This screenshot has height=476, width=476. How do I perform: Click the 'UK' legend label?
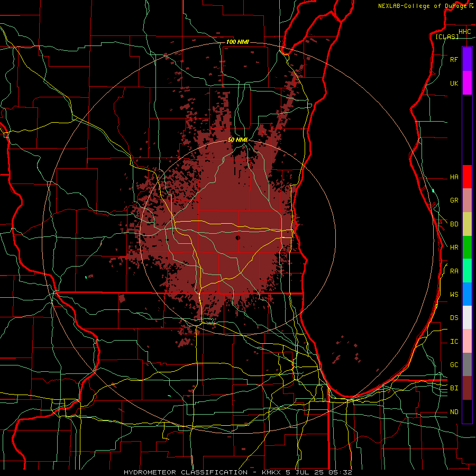[x=454, y=83]
